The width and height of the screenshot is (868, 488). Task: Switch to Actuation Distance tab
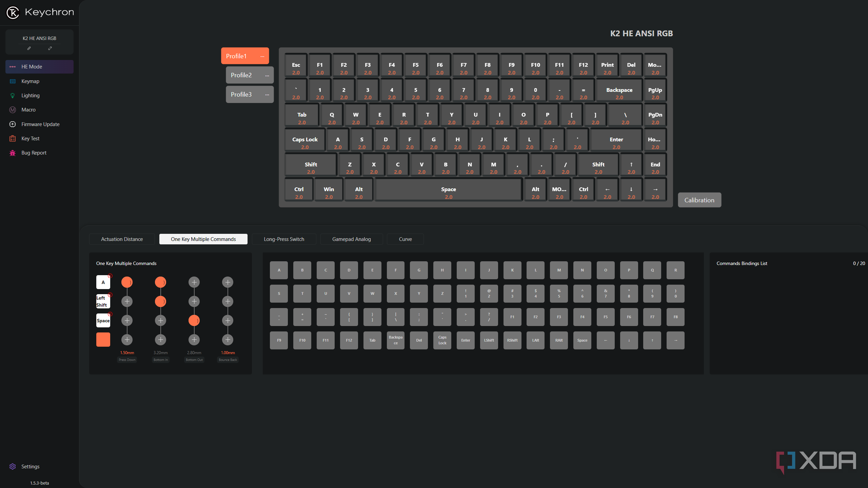[x=122, y=239]
